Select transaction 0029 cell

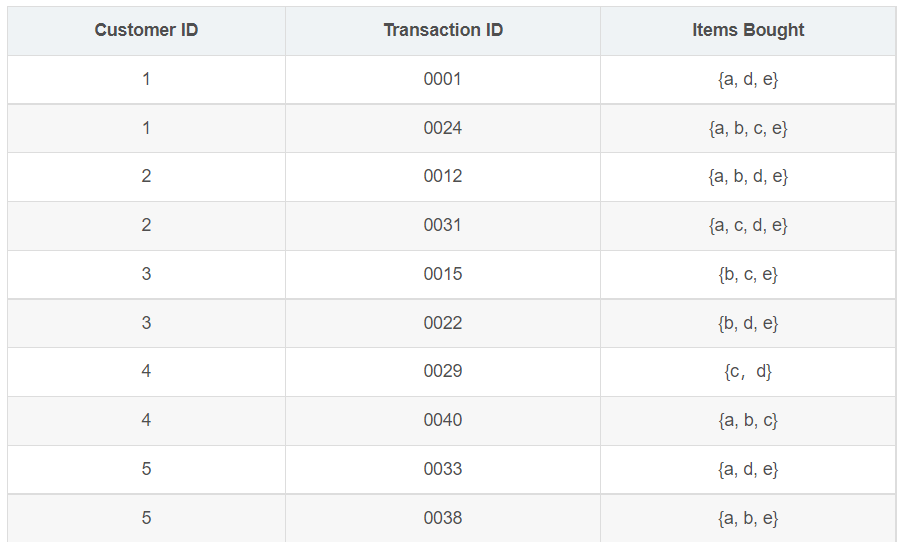pos(443,371)
